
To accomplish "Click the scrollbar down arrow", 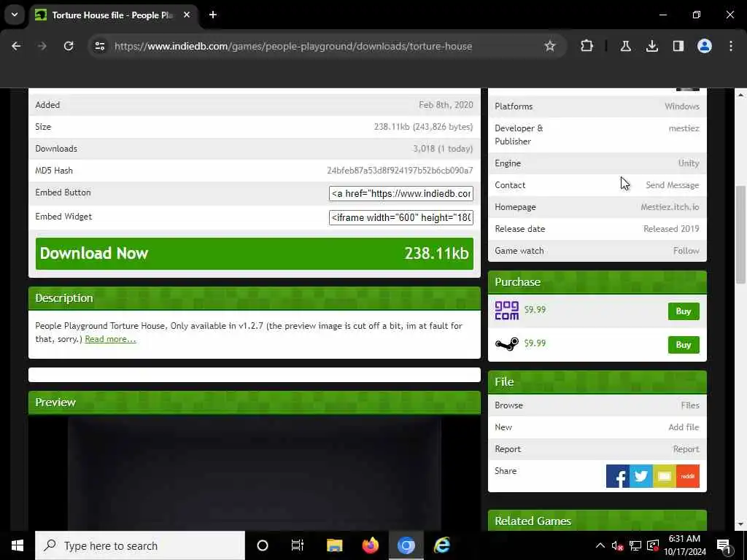I will (741, 525).
